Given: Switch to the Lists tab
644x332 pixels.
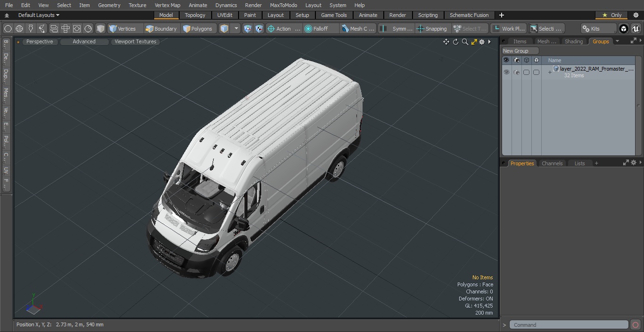Looking at the screenshot, I should point(579,163).
